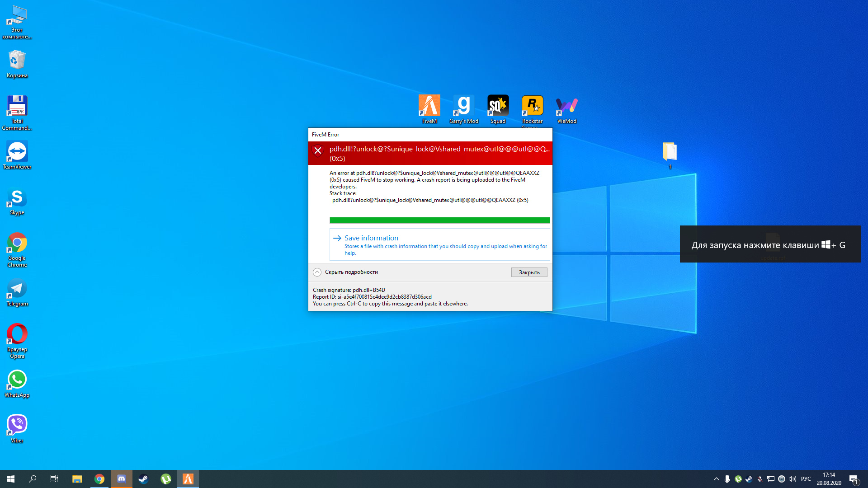Launch the WeMod desktop icon
Image resolution: width=868 pixels, height=488 pixels.
pyautogui.click(x=566, y=107)
